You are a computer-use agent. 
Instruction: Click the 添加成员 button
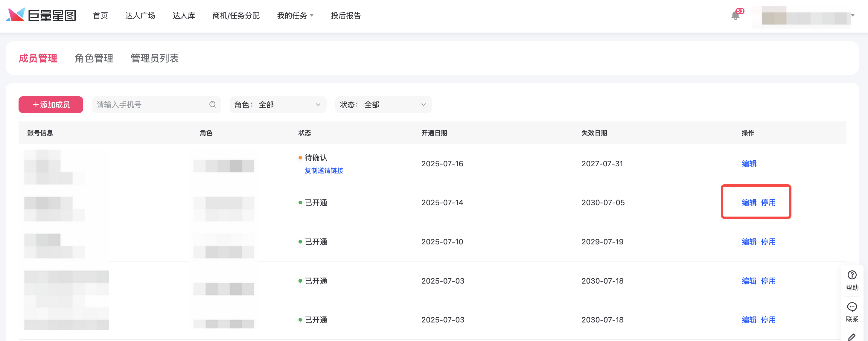(x=51, y=104)
